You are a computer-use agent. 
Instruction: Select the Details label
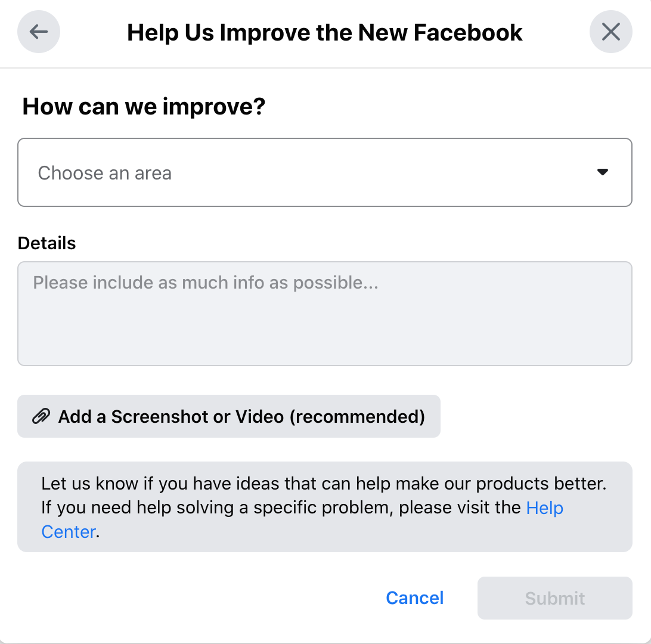(x=46, y=243)
